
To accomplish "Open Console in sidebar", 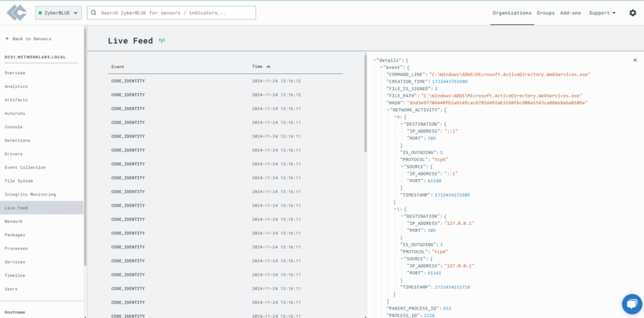I will point(14,127).
